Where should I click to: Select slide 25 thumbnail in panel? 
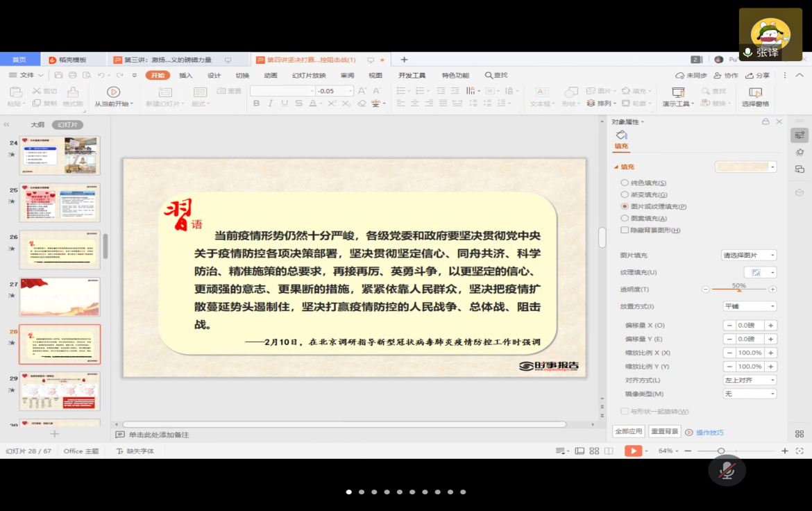tap(60, 203)
